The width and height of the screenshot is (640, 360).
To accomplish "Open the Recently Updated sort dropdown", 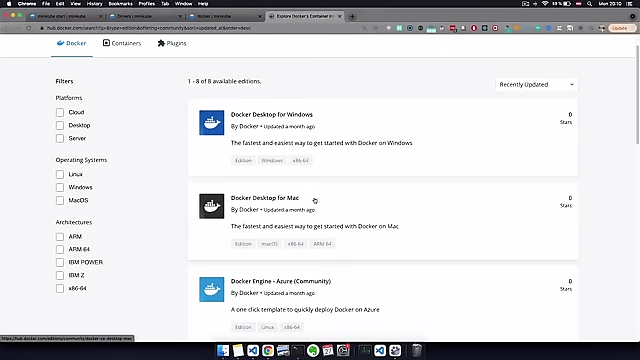I will point(536,84).
